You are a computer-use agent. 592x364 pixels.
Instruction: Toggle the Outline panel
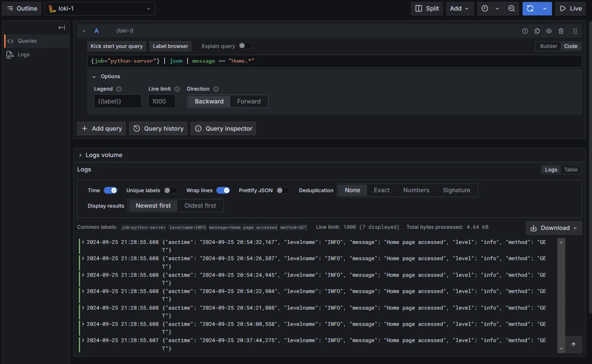click(x=22, y=8)
